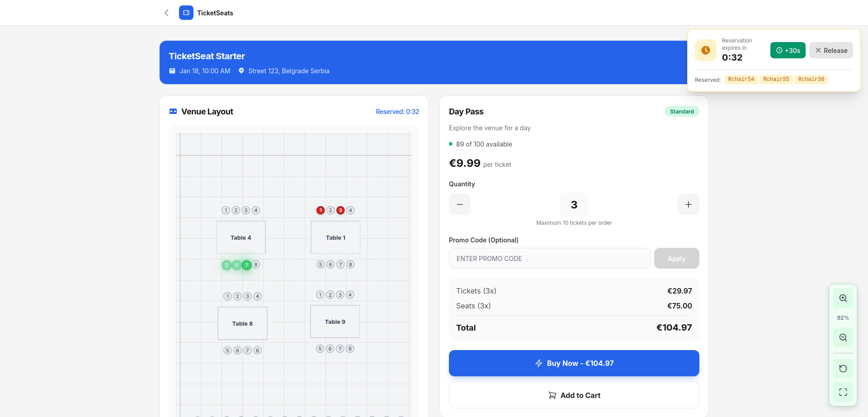This screenshot has width=868, height=417.
Task: Click the Reserved: 0:32 timer link
Action: click(397, 112)
